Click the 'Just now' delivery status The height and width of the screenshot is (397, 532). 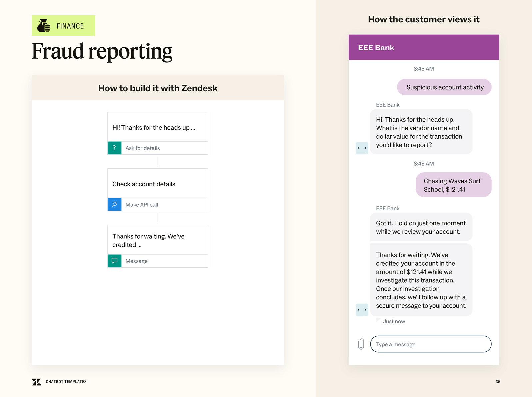click(x=394, y=321)
